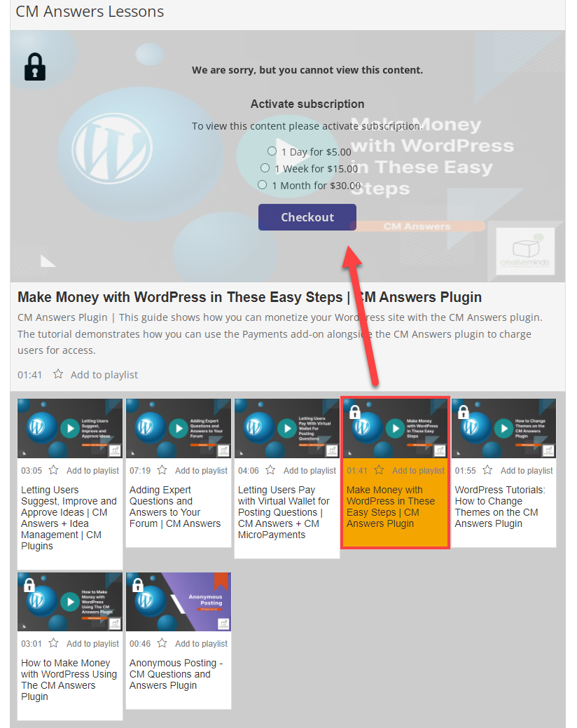
Task: Click the 01:55 duration label
Action: [x=465, y=470]
